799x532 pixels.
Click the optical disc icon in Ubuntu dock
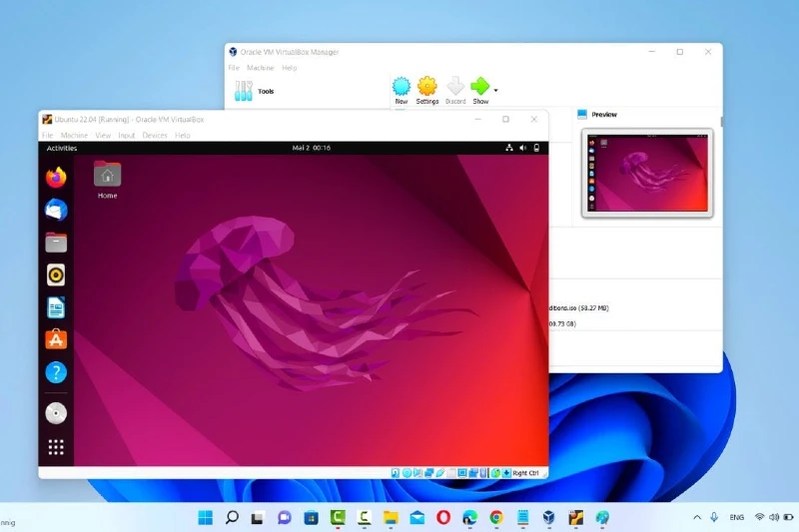56,413
